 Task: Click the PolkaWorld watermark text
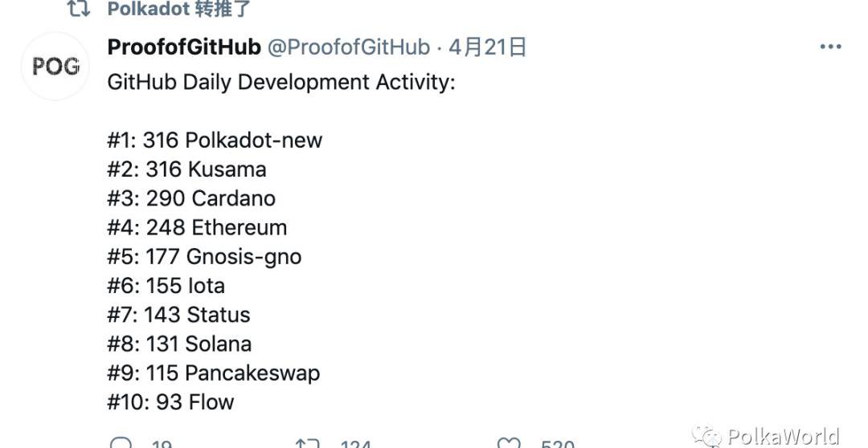pos(783,436)
